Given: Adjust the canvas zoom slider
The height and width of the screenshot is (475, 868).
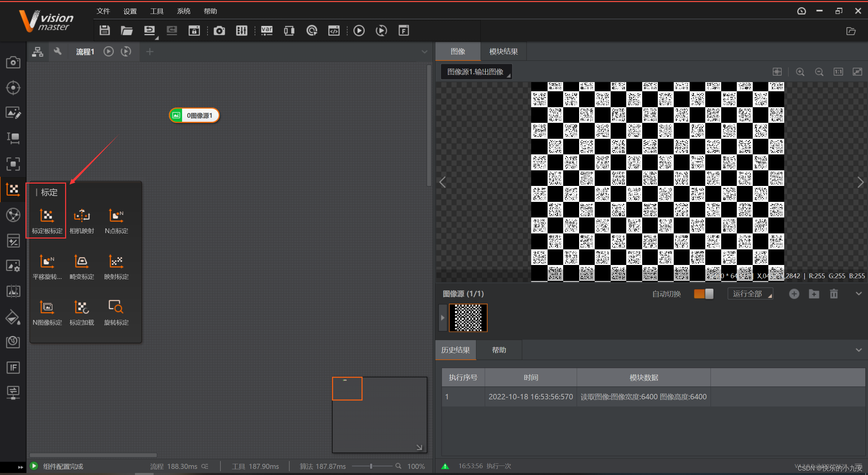Looking at the screenshot, I should 371,466.
